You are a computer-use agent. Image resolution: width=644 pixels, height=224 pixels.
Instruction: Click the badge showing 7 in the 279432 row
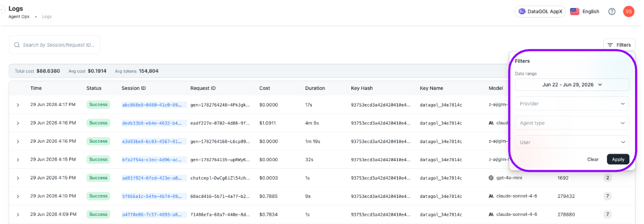click(607, 196)
